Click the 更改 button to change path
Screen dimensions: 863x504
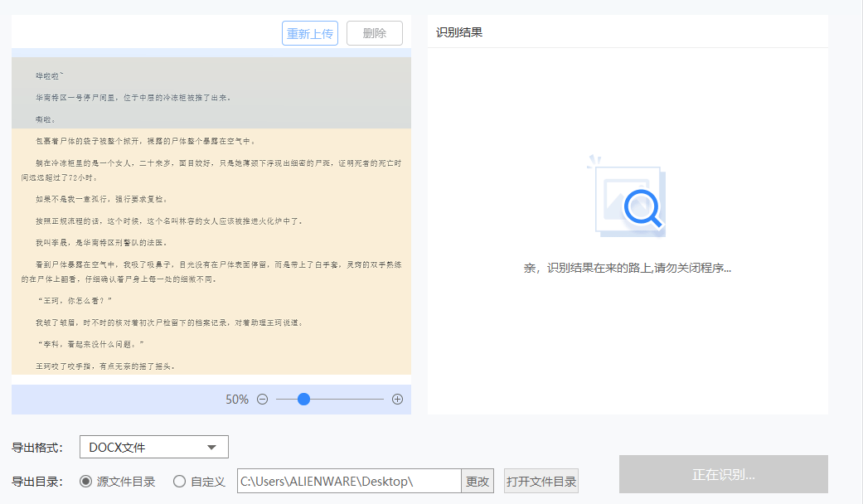[478, 481]
